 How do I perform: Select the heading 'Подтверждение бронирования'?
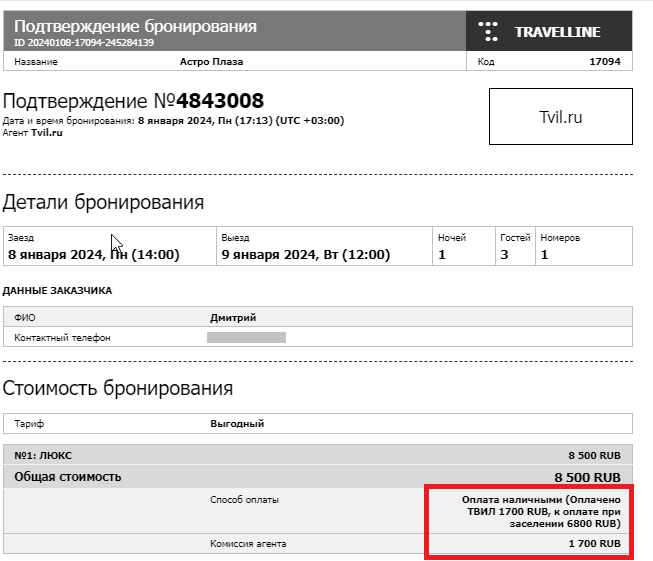point(135,26)
